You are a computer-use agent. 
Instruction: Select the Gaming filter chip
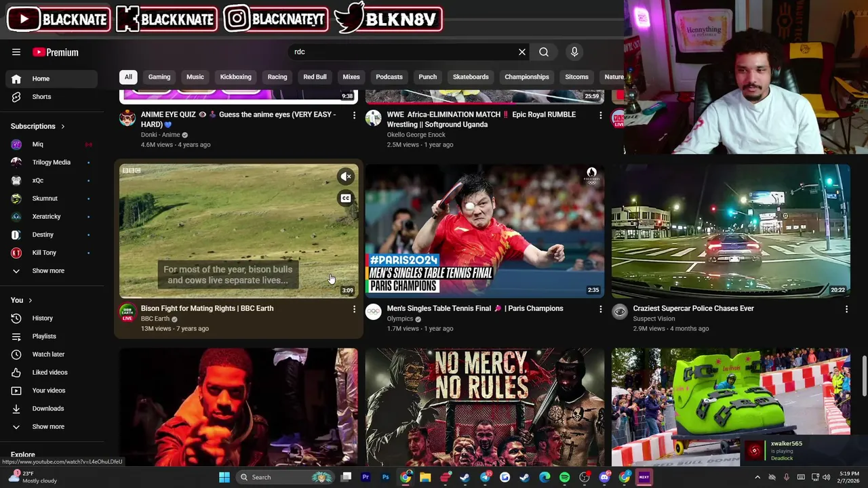point(159,77)
